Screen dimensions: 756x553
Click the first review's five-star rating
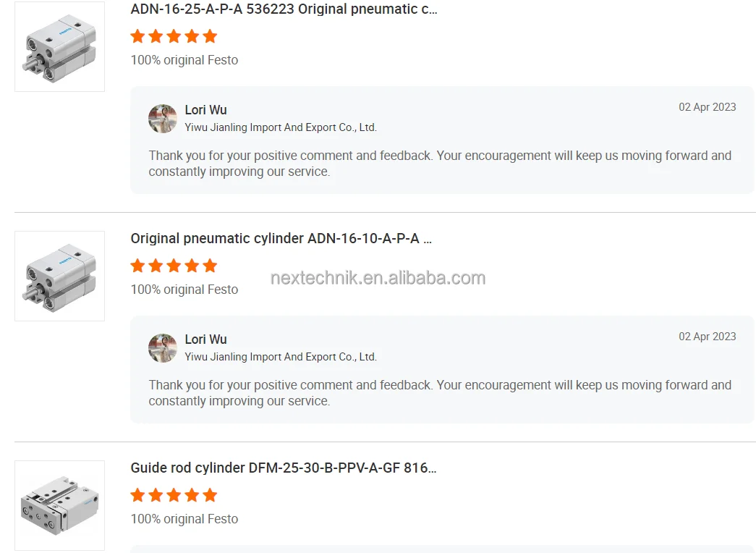(x=174, y=36)
